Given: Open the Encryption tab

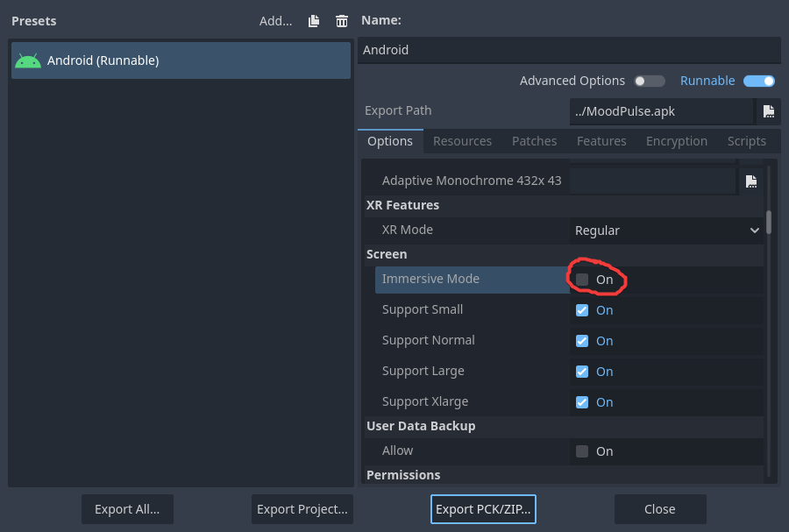Looking at the screenshot, I should (676, 141).
